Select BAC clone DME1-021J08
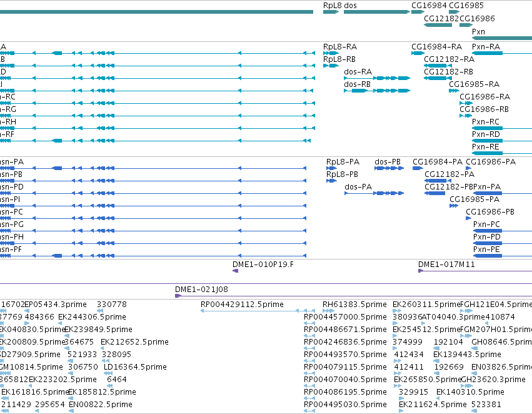The image size is (532, 414). coord(201,290)
